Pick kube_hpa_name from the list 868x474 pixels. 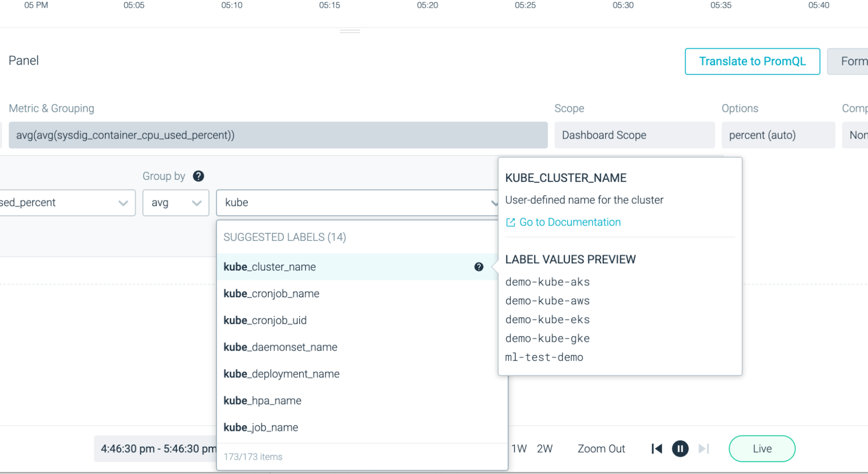click(x=262, y=401)
